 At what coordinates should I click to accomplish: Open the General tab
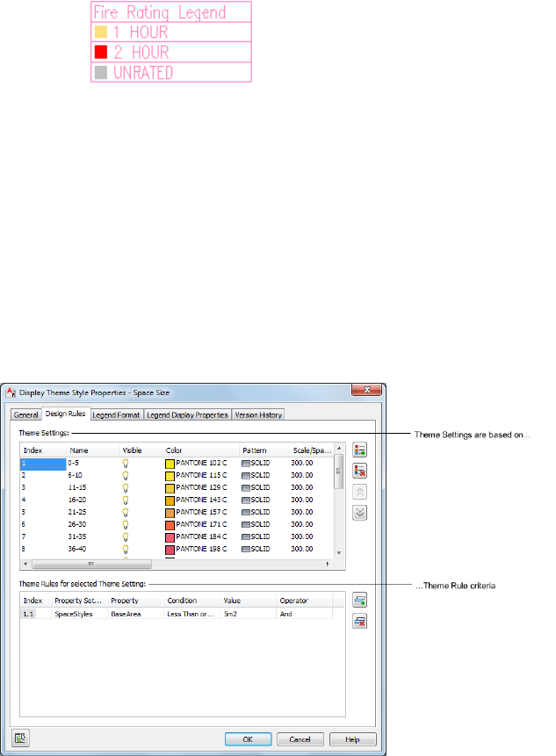[x=26, y=414]
